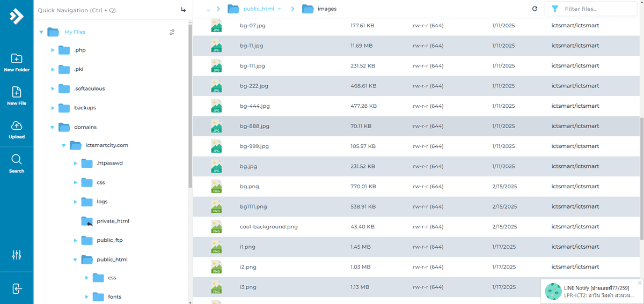Viewport: 644px width, 304px height.
Task: Select the css folder under ictsmartcity.com
Action: (101, 182)
